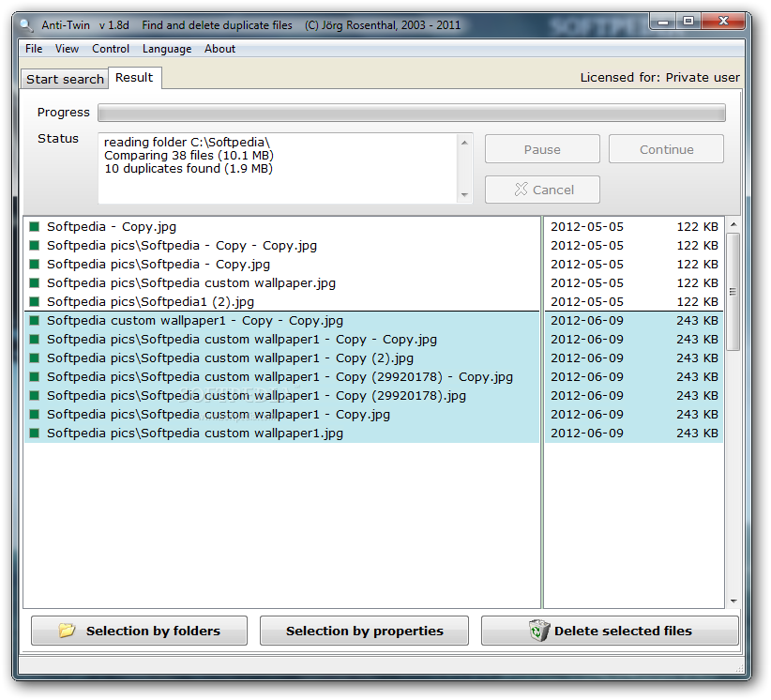
Task: Click the 122 KB size of Softpedia - Copy.jpg
Action: click(697, 227)
